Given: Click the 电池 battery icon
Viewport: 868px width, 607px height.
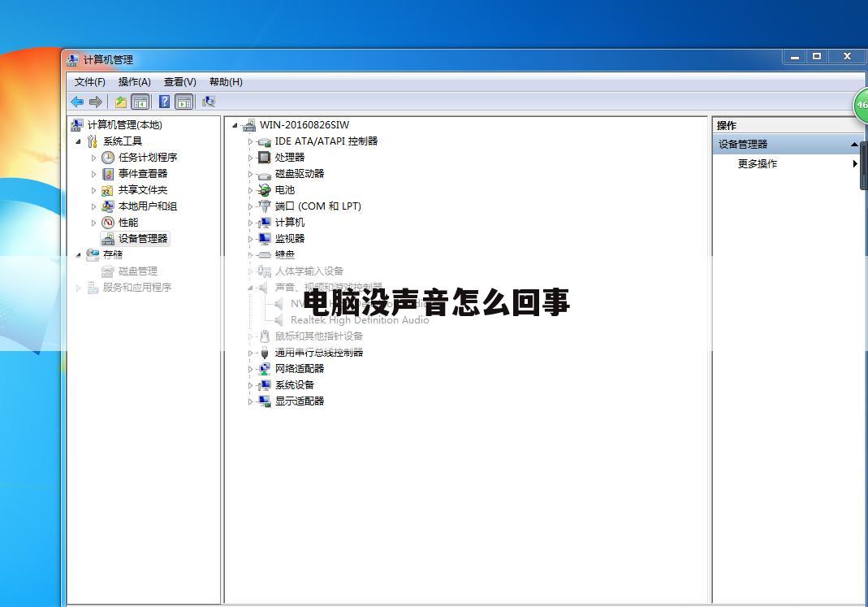Looking at the screenshot, I should point(265,190).
